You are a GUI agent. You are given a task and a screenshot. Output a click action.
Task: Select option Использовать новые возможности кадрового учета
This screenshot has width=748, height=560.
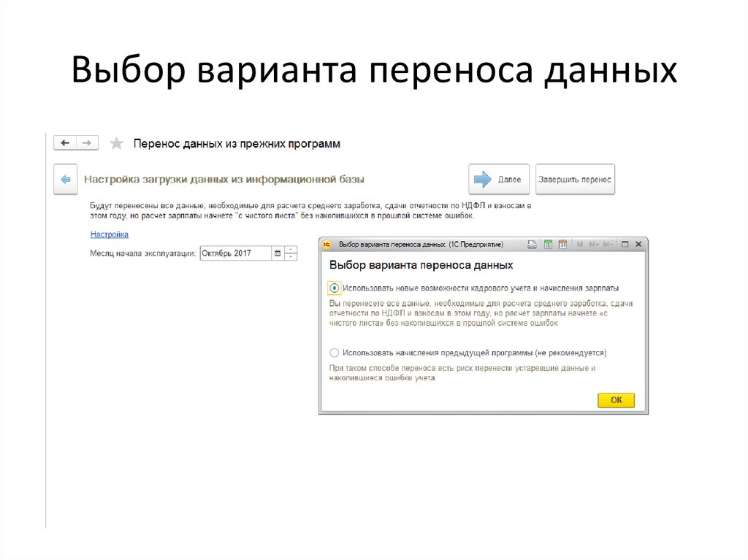click(x=334, y=289)
